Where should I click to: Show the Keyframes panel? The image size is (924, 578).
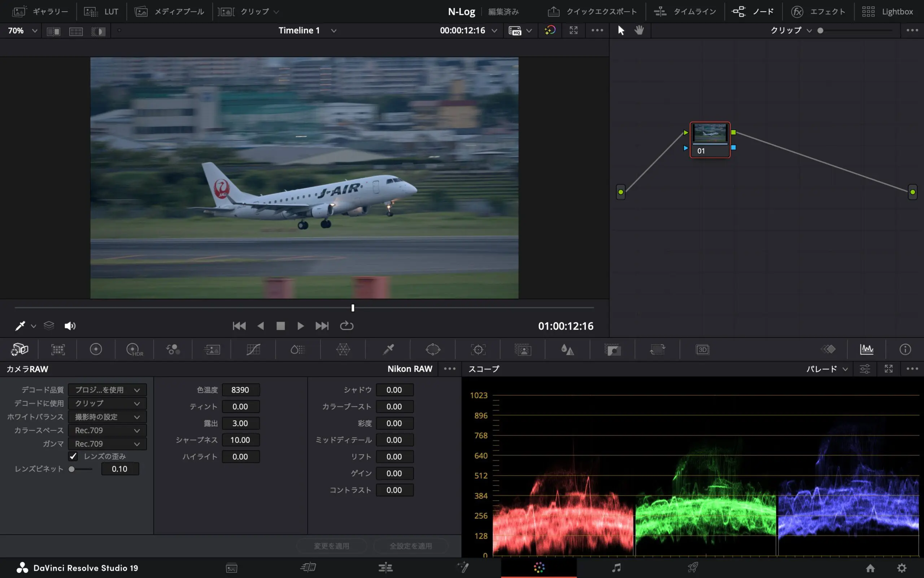pos(828,349)
